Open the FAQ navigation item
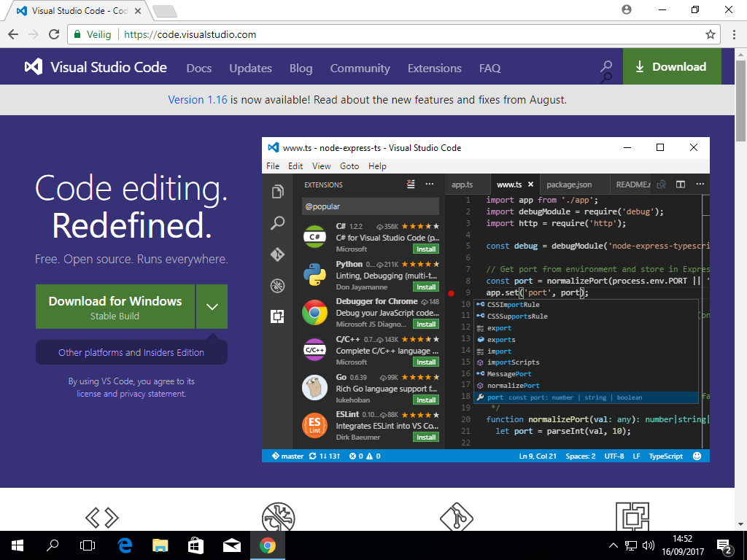Screen dimensions: 747x560 (489, 68)
